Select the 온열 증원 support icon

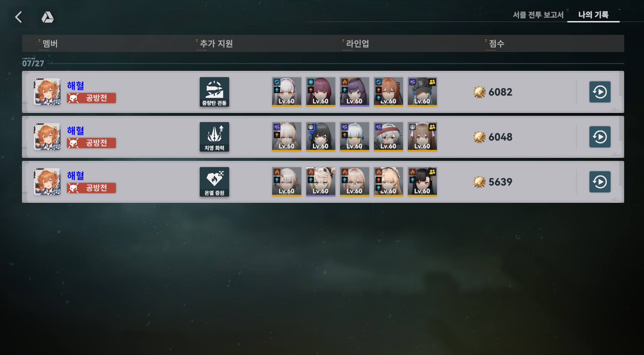point(214,182)
